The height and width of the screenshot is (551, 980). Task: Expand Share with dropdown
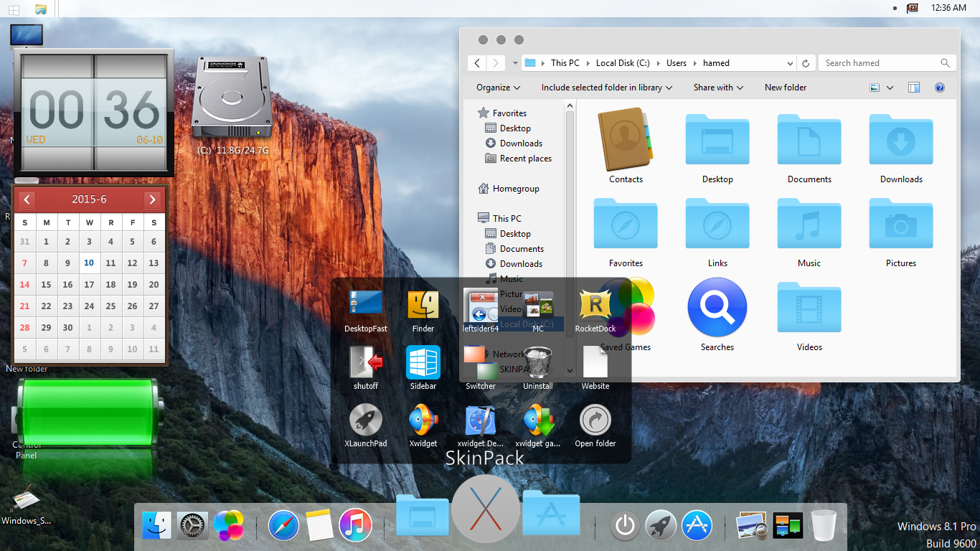[x=718, y=88]
